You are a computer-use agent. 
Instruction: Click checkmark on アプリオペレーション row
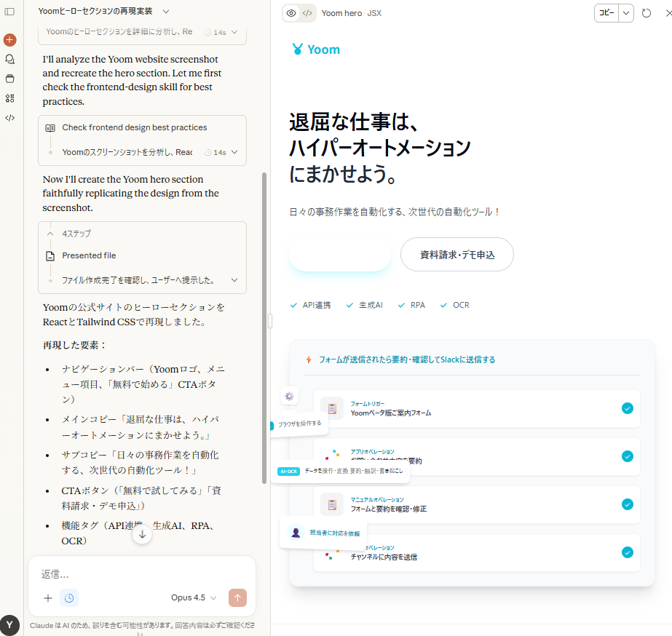coord(628,456)
